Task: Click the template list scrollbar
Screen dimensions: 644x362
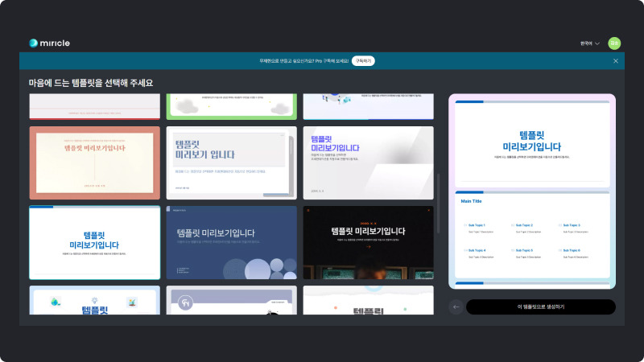Action: coord(438,204)
